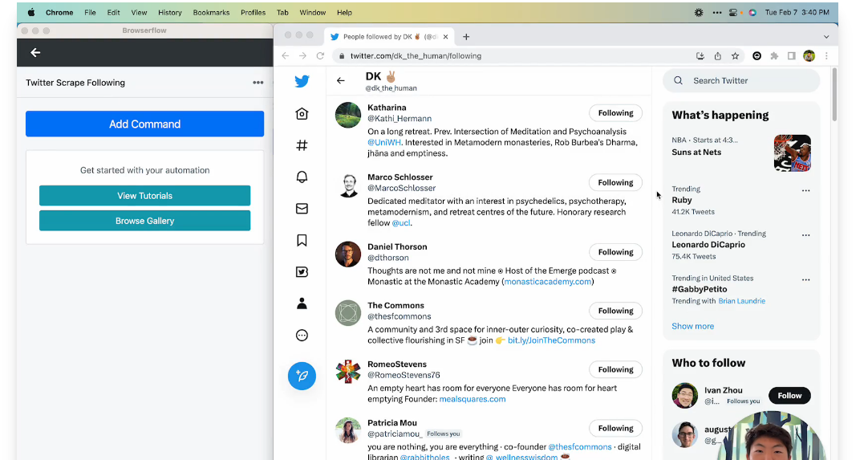The height and width of the screenshot is (460, 868).
Task: Toggle Following button for Marco Schlosser
Action: tap(615, 182)
